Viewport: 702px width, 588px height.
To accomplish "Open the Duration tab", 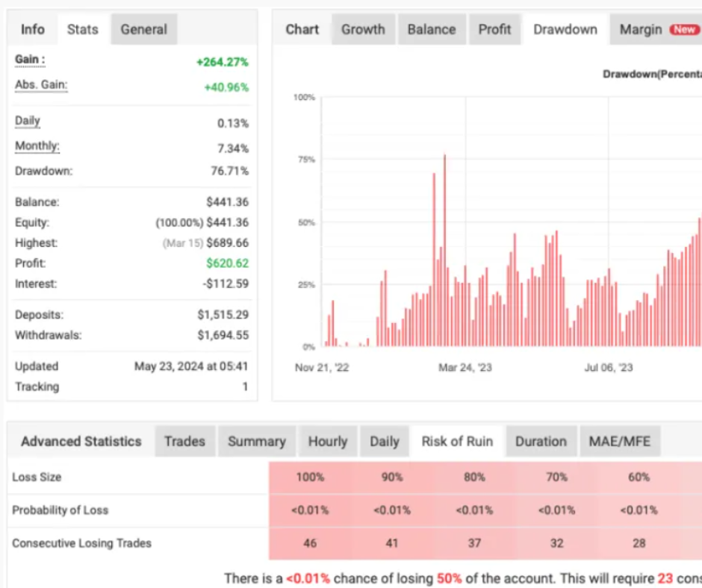I will point(541,441).
